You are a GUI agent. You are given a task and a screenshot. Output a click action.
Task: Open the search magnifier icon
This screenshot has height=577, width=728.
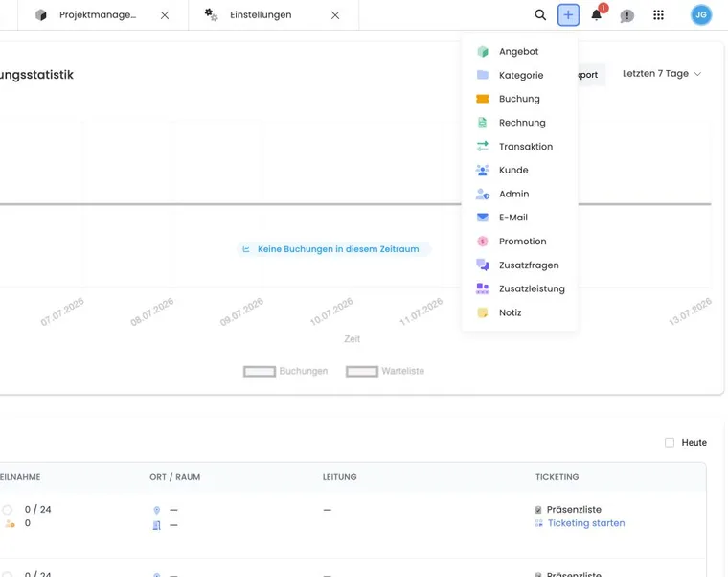540,15
